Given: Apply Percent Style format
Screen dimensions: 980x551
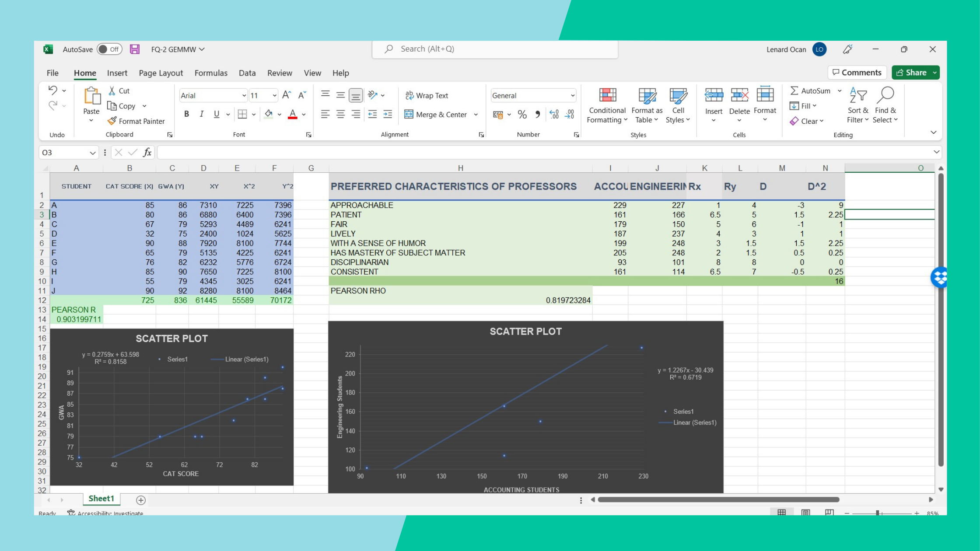Looking at the screenshot, I should coord(522,115).
